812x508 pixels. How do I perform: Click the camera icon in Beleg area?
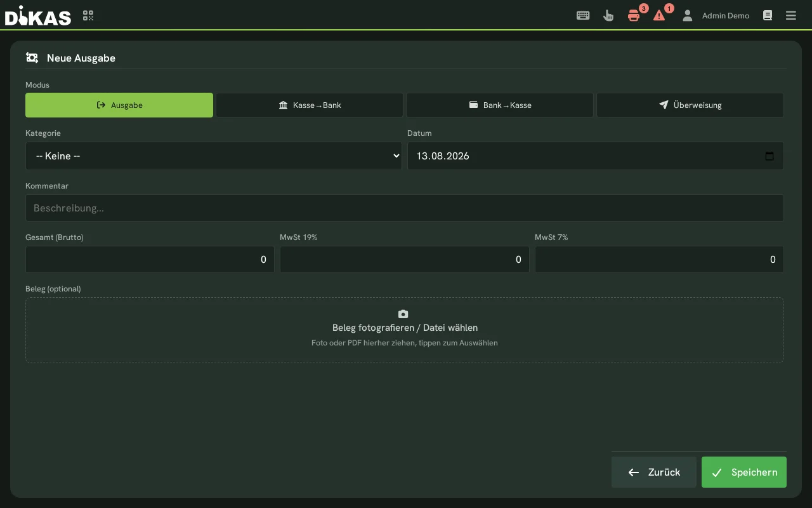[403, 314]
